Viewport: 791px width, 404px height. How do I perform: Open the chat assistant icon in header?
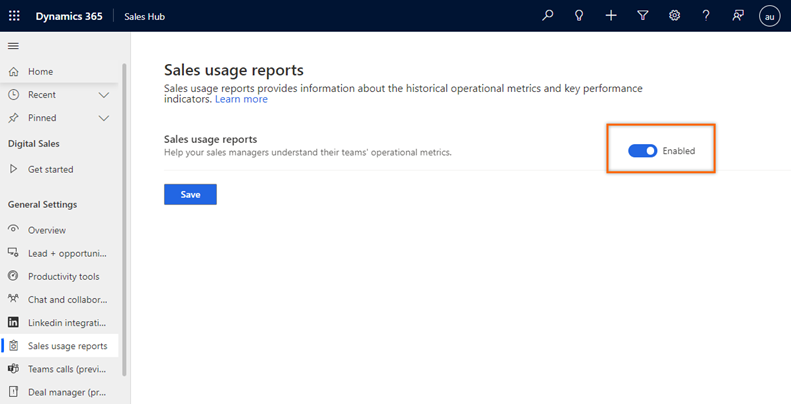738,16
